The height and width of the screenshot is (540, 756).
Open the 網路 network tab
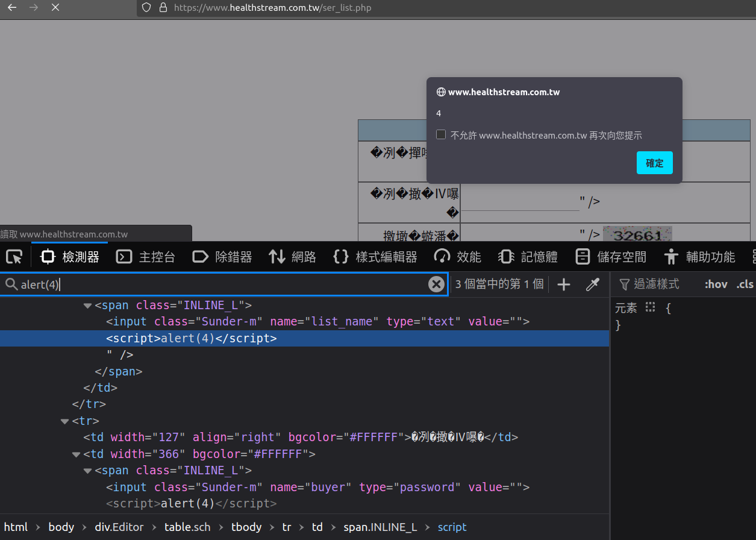pos(293,257)
